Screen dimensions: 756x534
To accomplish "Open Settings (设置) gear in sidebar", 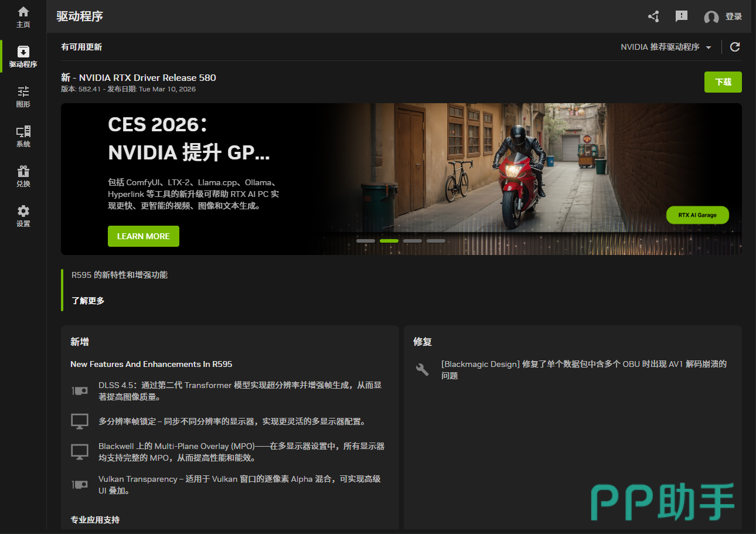I will tap(23, 216).
